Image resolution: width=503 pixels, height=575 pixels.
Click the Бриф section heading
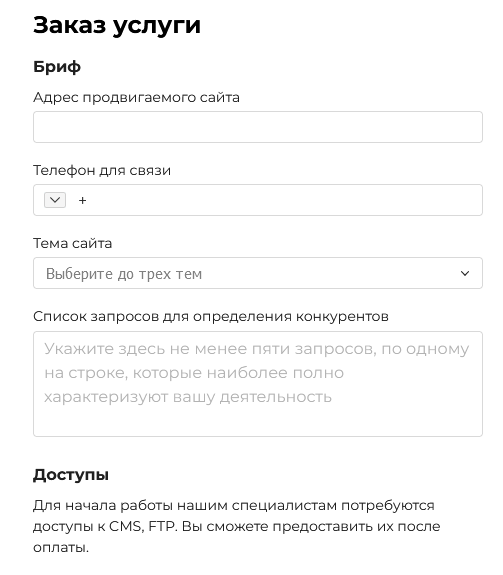click(x=57, y=67)
